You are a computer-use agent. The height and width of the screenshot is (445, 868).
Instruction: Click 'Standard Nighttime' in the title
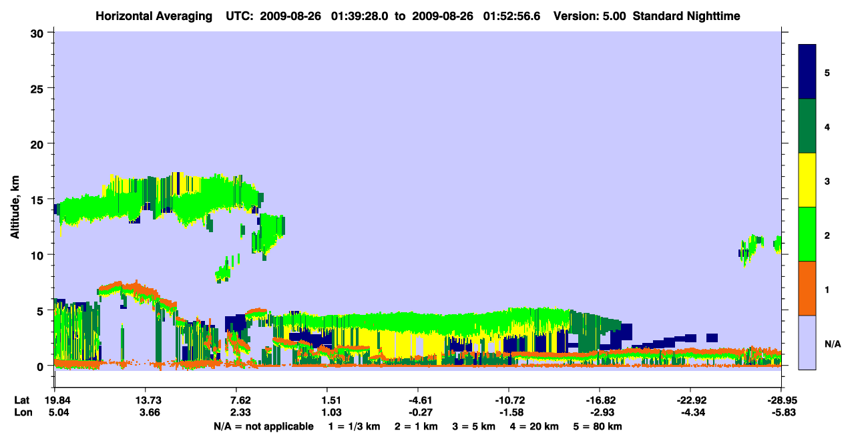pyautogui.click(x=686, y=15)
